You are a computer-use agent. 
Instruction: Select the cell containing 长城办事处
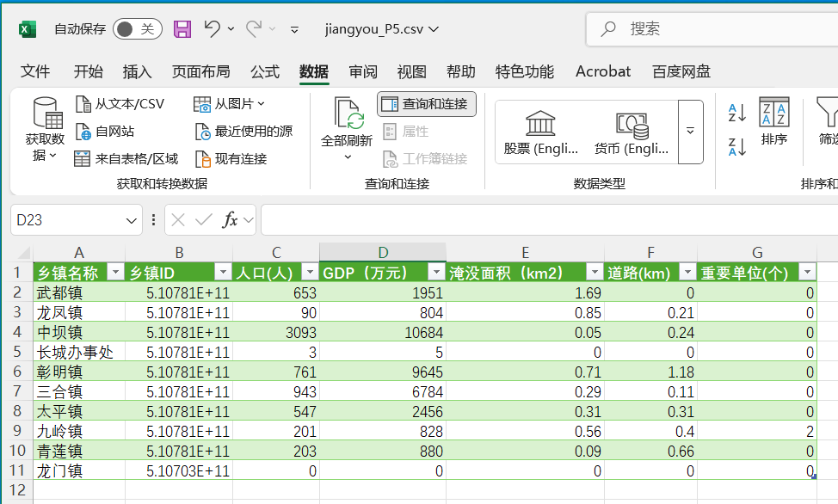click(79, 353)
